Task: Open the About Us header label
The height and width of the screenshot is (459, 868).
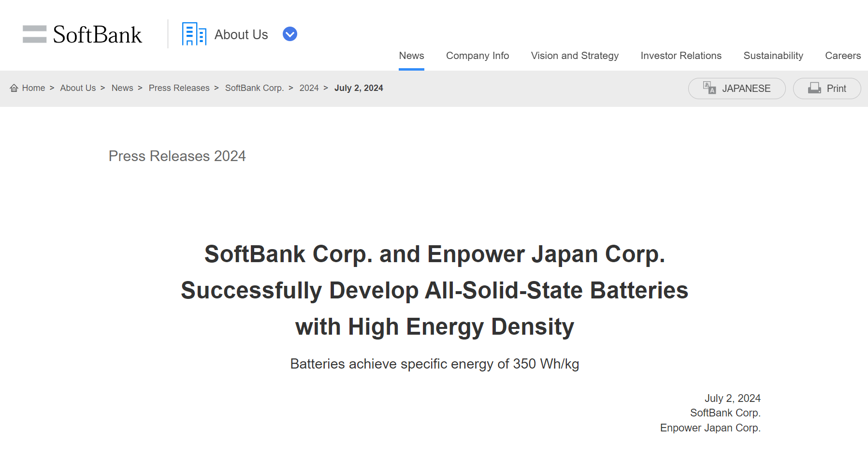Action: [x=241, y=34]
